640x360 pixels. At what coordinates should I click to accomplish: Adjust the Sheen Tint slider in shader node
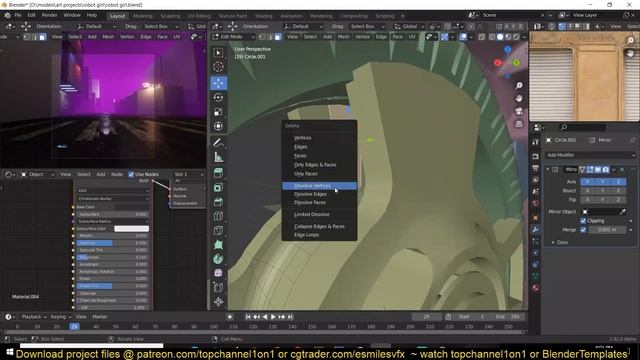point(112,286)
